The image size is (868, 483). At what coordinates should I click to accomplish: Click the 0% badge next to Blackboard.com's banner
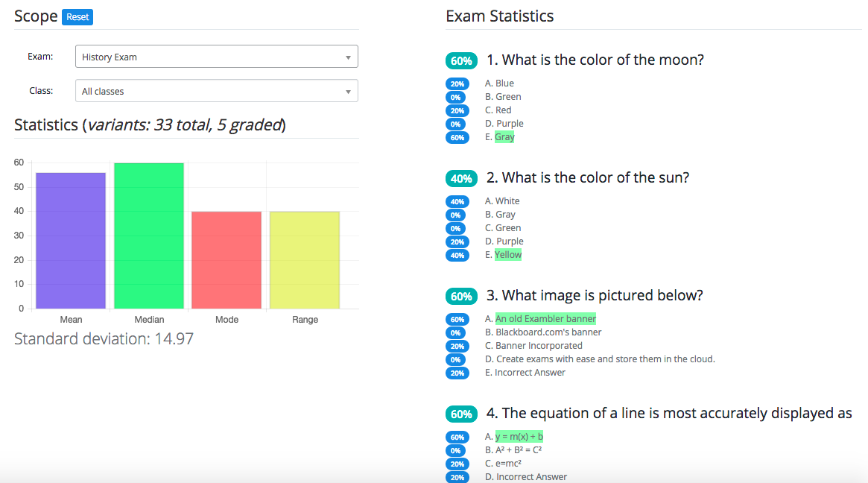(x=457, y=332)
